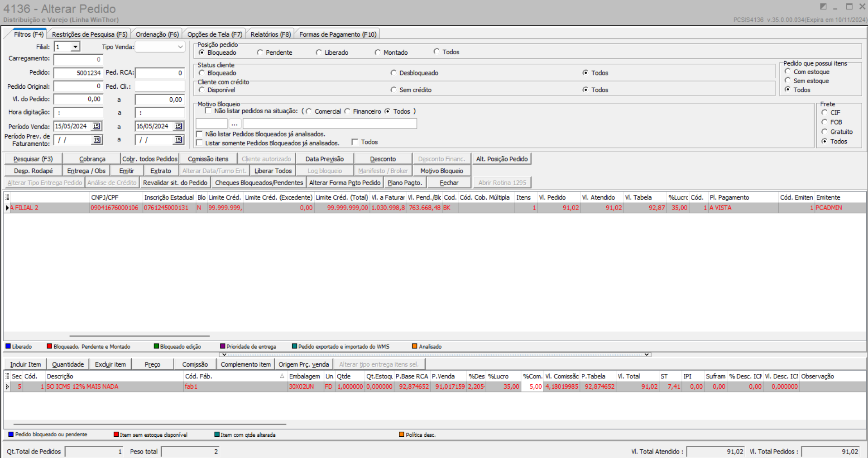The image size is (868, 458).
Task: Open calendar for Prev. Faturamento end date
Action: tap(178, 140)
